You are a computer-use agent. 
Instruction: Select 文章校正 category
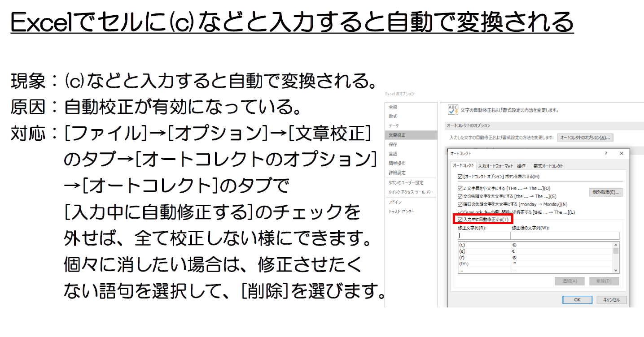pyautogui.click(x=411, y=135)
